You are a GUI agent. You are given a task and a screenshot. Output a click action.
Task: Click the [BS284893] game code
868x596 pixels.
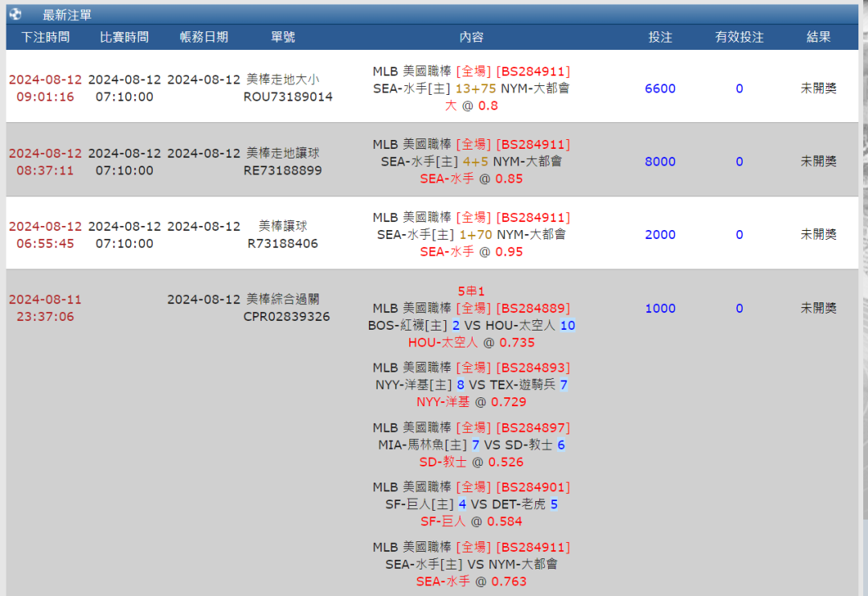[x=533, y=368]
